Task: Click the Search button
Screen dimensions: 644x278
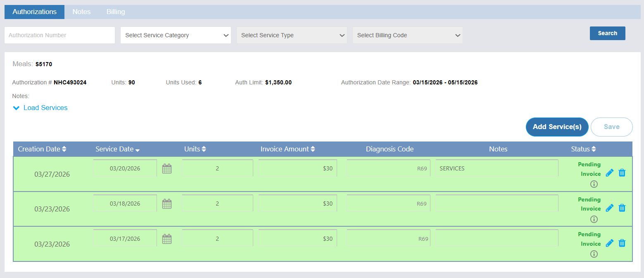Action: point(607,33)
